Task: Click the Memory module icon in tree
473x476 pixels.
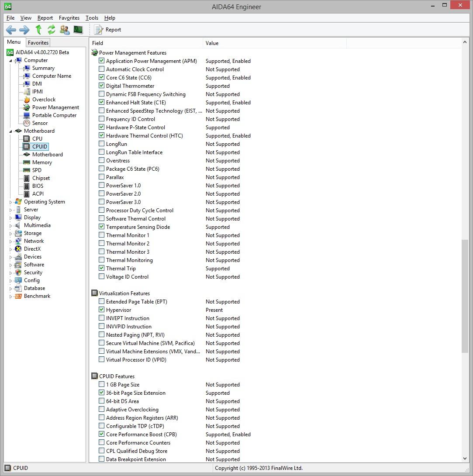Action: pyautogui.click(x=27, y=162)
